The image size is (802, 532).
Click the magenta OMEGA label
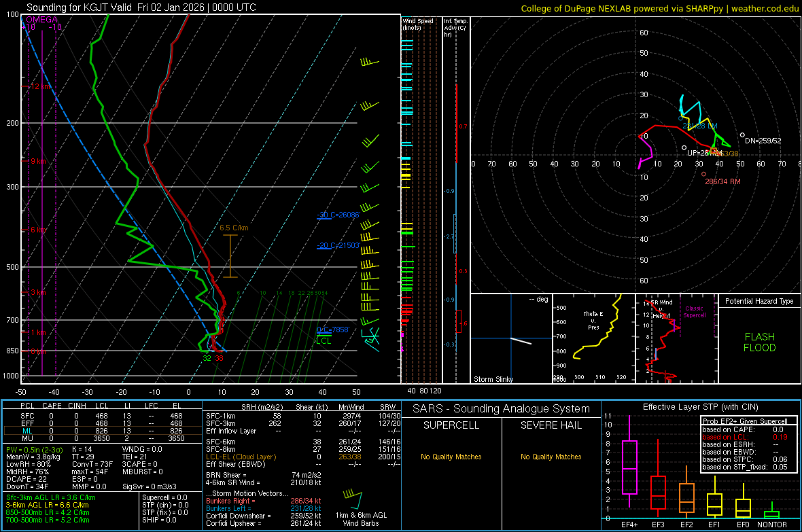point(42,20)
